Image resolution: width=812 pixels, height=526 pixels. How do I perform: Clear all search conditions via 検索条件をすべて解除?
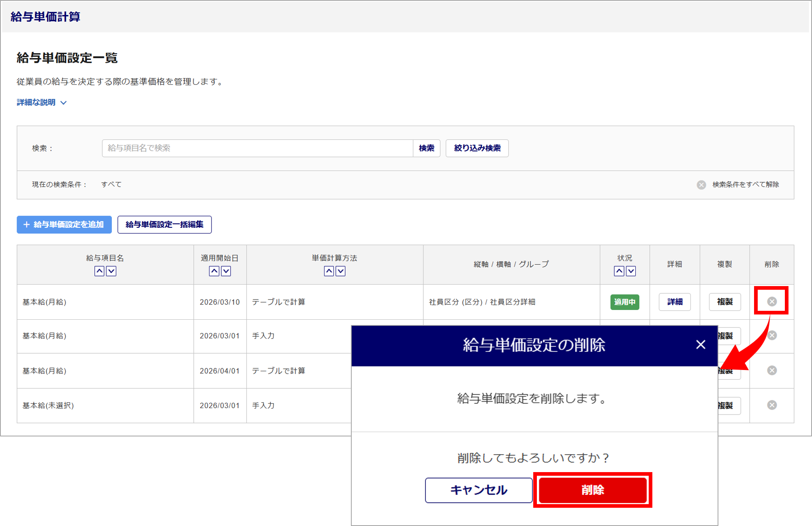point(745,185)
